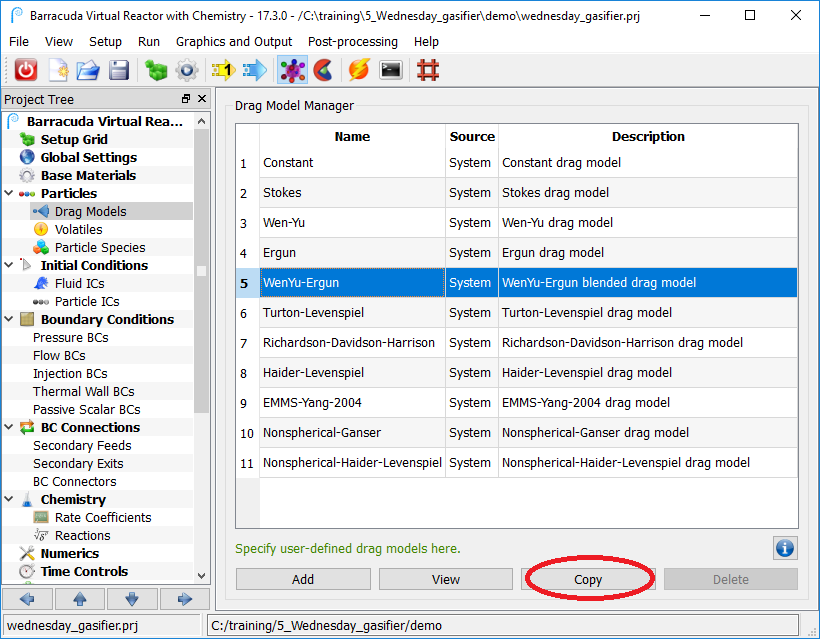This screenshot has height=639, width=820.
Task: Select Particle Species in project tree
Action: (99, 247)
